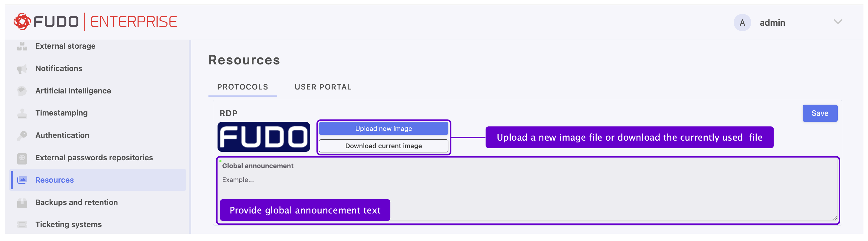Click the Artificial Intelligence head icon
Viewport: 868px width, 241px height.
click(22, 91)
